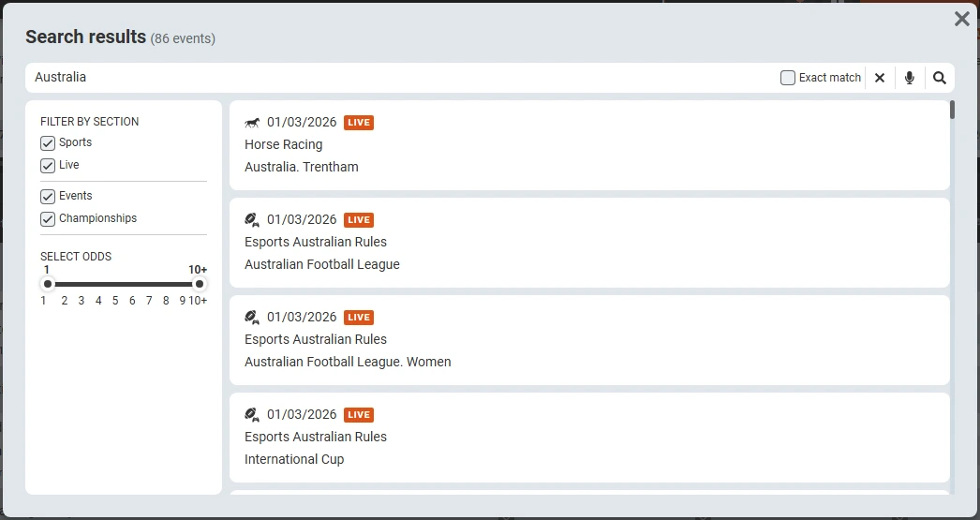This screenshot has width=980, height=520.
Task: Click the LIVE badge on Horse Racing result
Action: (x=359, y=123)
